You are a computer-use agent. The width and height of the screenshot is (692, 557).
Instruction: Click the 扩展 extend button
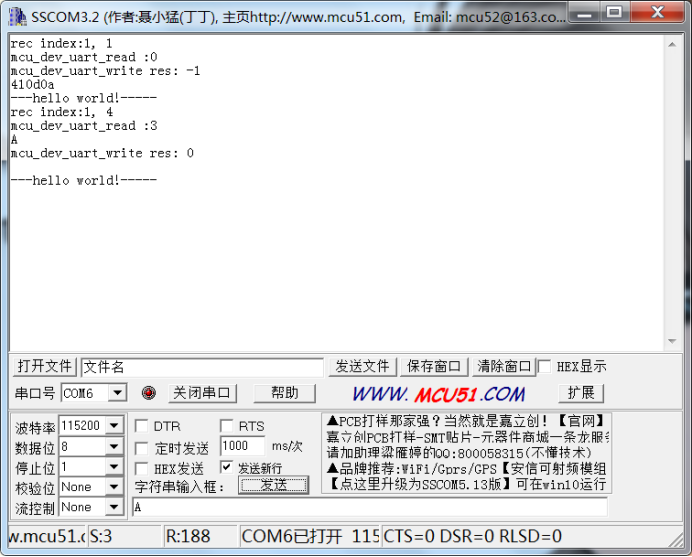(581, 392)
